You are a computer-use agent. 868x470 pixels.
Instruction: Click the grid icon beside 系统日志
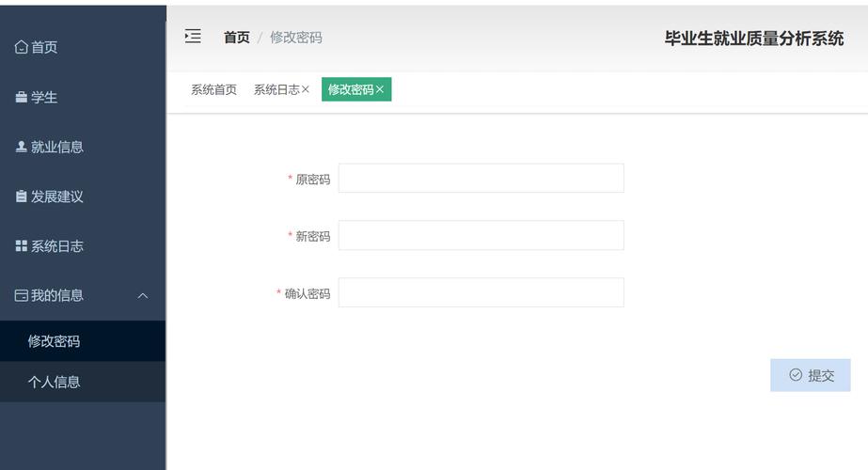pyautogui.click(x=21, y=246)
